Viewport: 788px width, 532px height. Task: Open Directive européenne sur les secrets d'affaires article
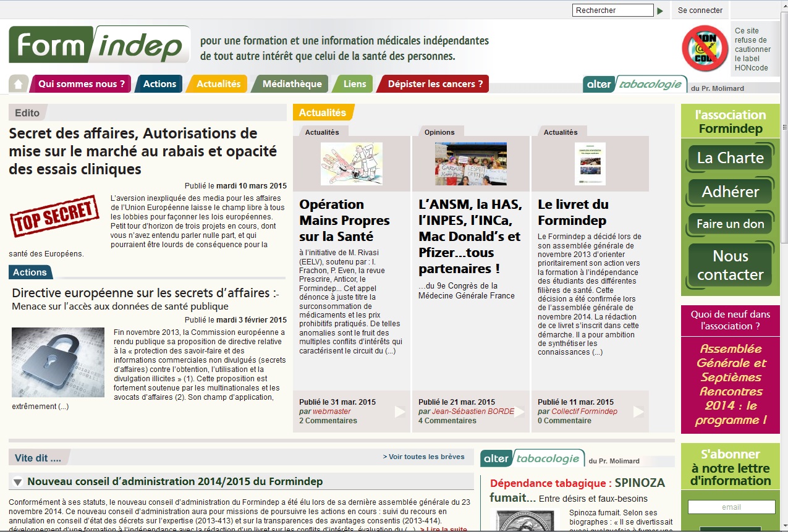146,293
